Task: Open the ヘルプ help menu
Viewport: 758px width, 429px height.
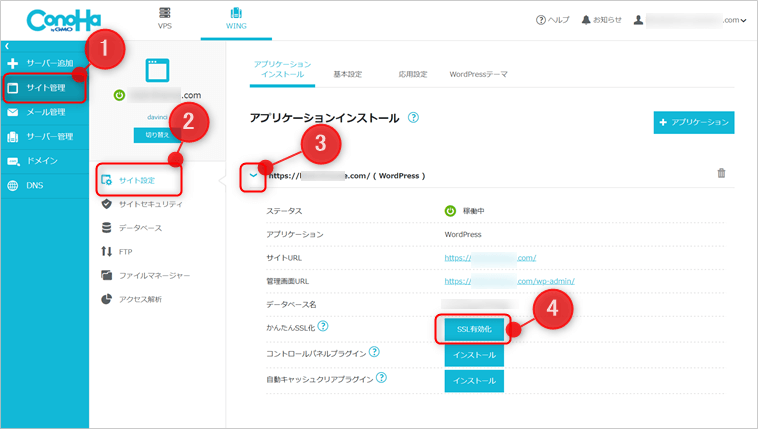Action: click(x=553, y=19)
